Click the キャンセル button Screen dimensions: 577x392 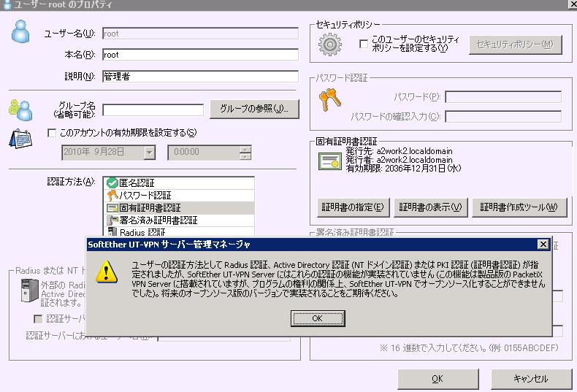click(x=531, y=379)
